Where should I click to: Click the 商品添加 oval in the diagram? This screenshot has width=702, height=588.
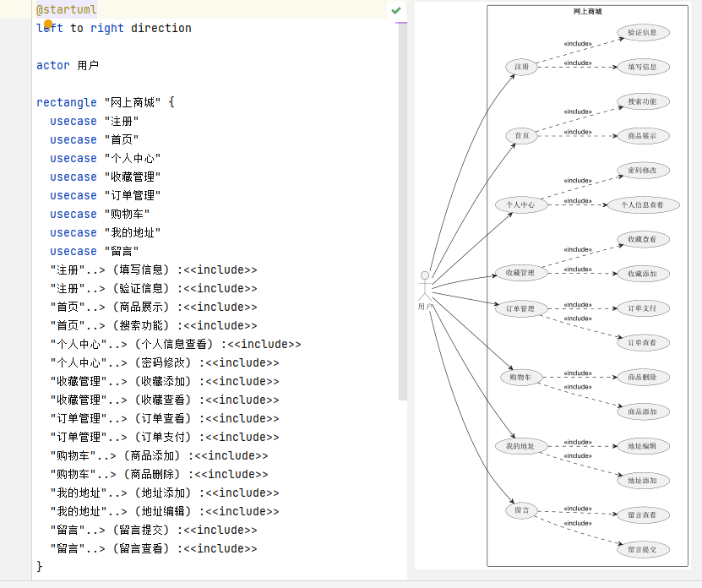point(643,411)
